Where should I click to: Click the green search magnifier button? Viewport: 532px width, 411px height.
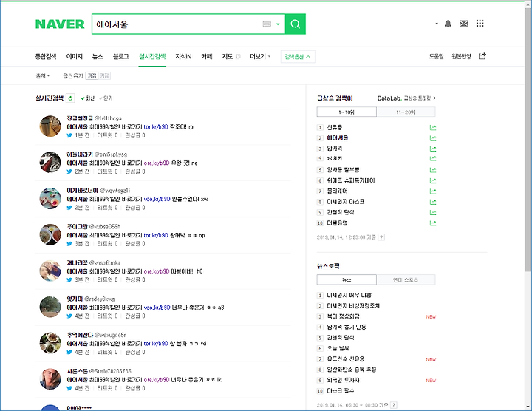295,24
